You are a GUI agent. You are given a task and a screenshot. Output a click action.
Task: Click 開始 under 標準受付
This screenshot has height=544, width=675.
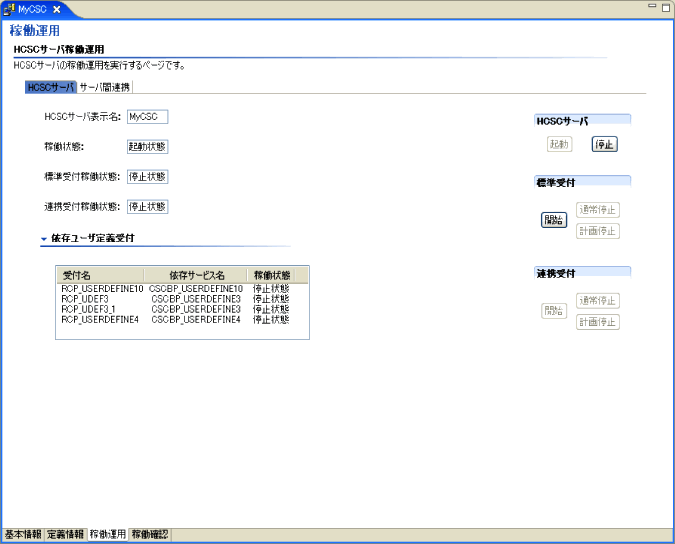[x=554, y=220]
